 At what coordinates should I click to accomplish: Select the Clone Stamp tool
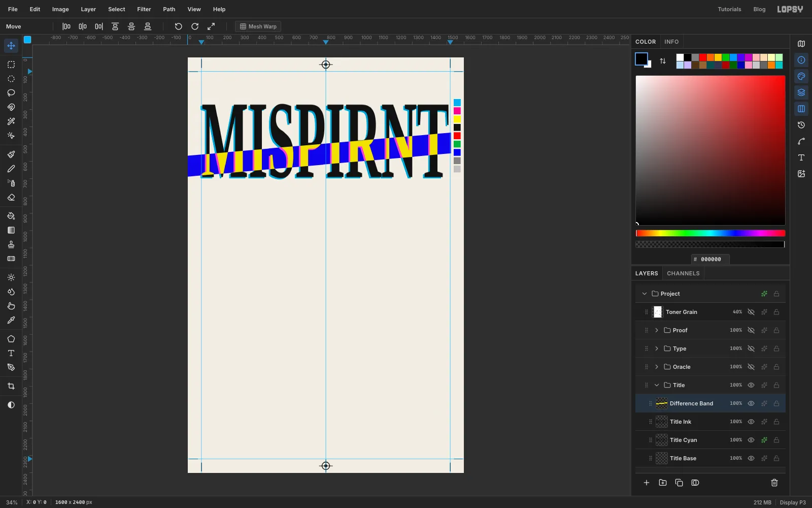coord(11,244)
